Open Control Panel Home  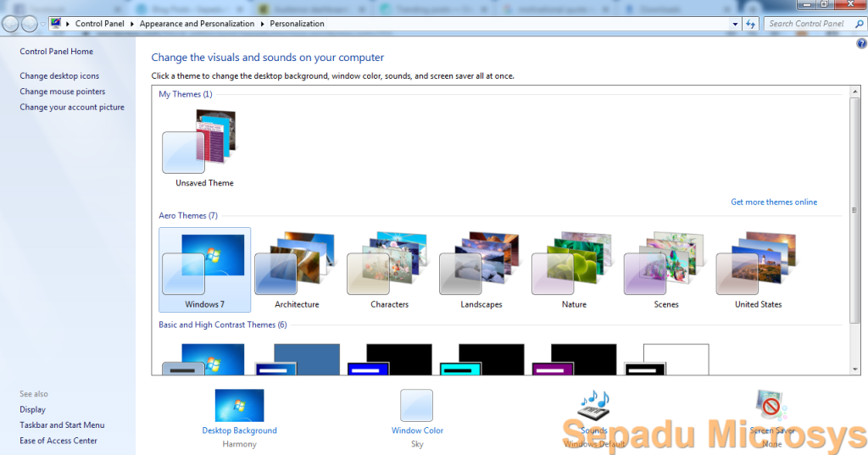click(x=57, y=52)
